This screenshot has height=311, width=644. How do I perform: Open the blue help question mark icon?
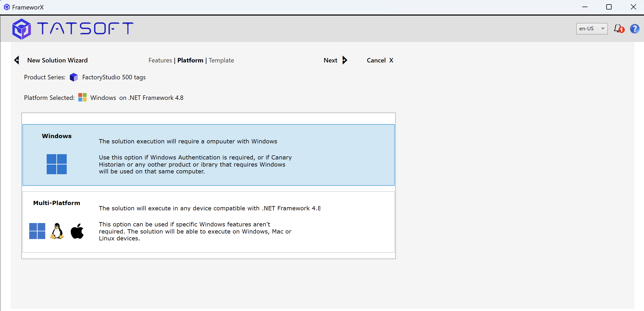coord(635,28)
